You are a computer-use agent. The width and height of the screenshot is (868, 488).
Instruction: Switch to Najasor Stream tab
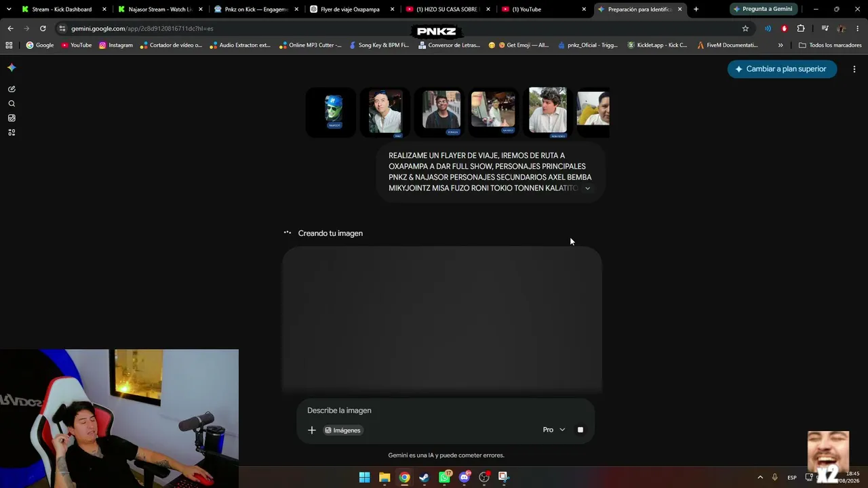tap(161, 9)
